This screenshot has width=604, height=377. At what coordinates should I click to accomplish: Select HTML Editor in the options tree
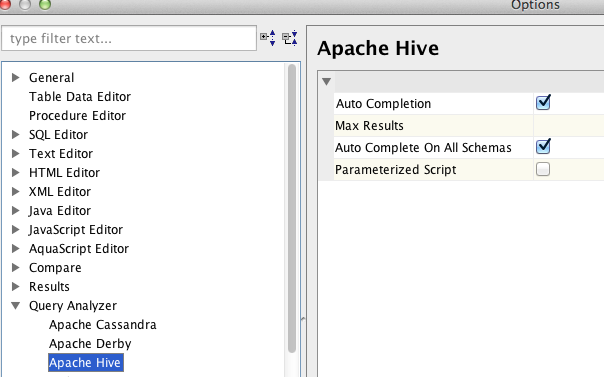tap(64, 173)
